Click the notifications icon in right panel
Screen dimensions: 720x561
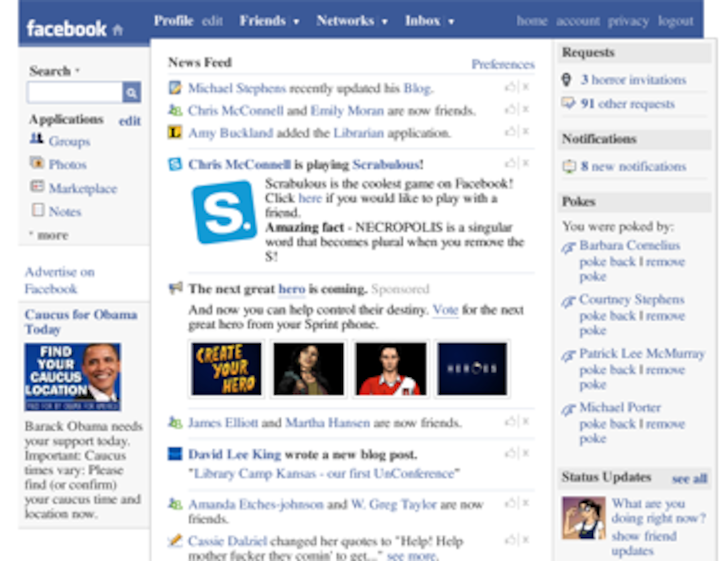(568, 167)
